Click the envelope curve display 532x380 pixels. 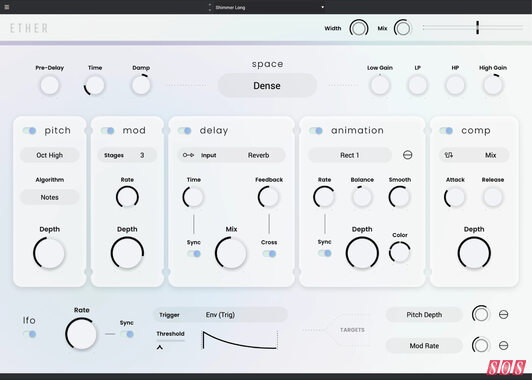(x=240, y=340)
